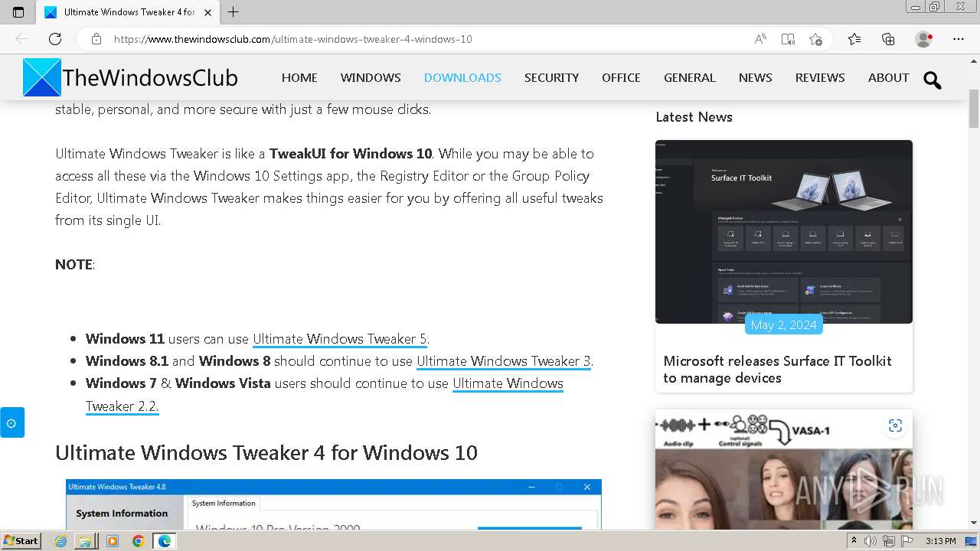Open the WINDOWS menu item
Screen dimensions: 980x551
371,77
